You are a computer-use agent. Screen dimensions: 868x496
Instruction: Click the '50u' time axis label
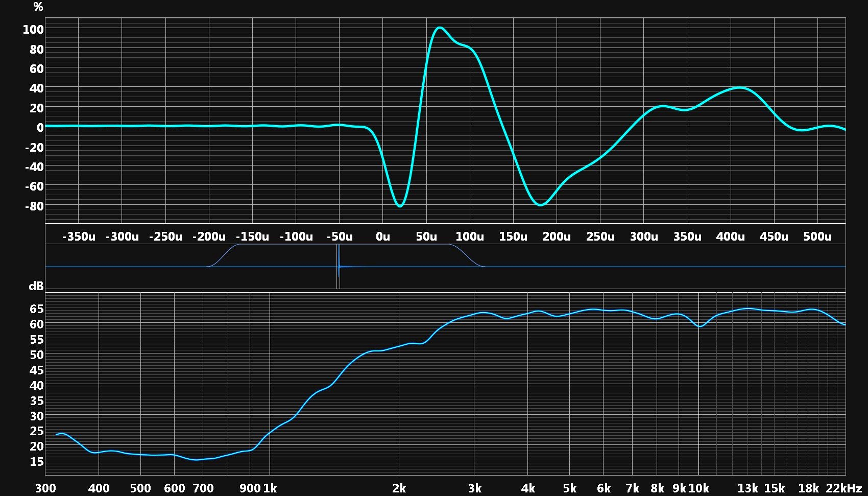click(x=426, y=237)
